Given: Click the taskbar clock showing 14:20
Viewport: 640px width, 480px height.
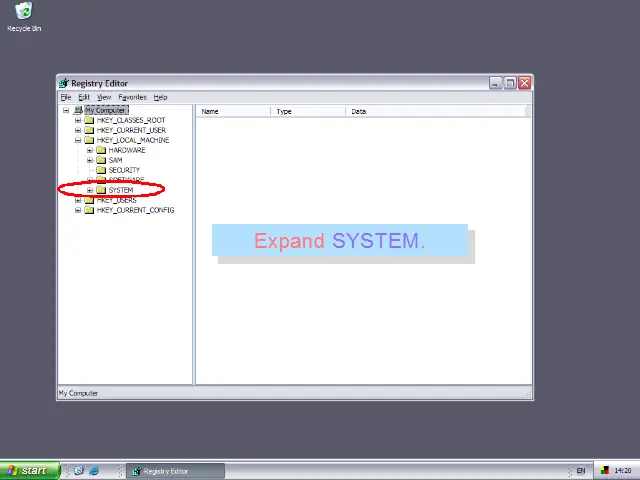Looking at the screenshot, I should [x=622, y=471].
